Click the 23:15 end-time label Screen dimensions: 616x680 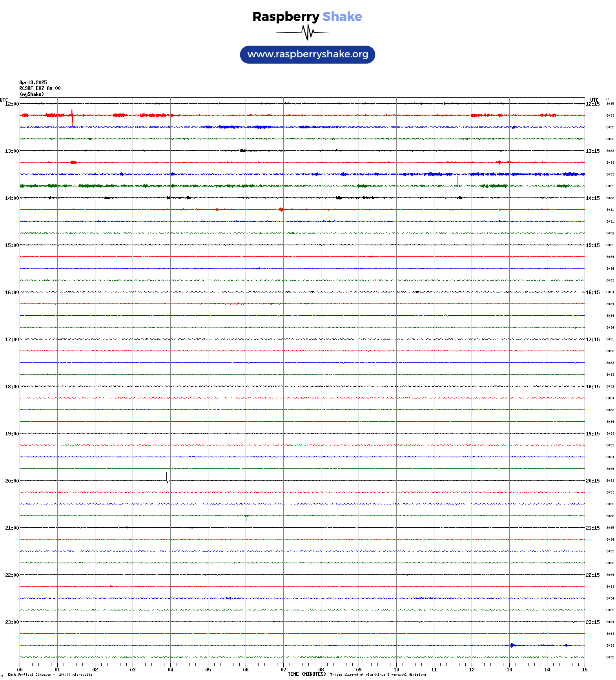(593, 622)
